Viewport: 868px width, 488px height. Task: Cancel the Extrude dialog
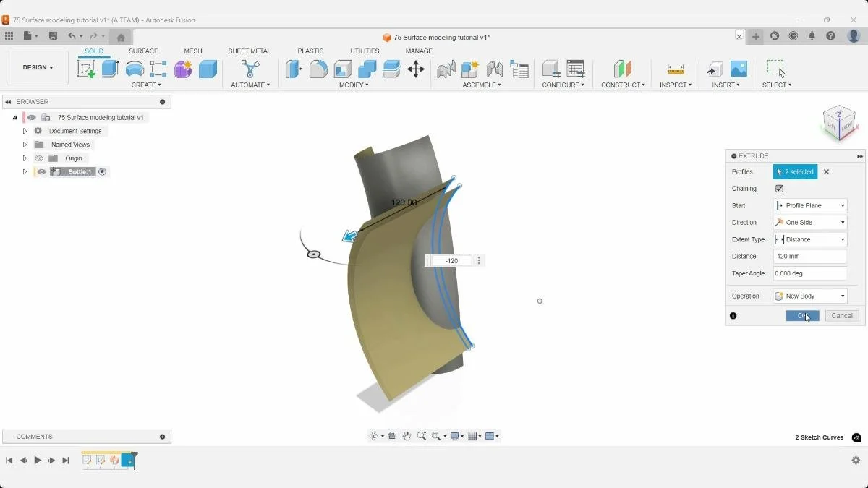click(842, 316)
